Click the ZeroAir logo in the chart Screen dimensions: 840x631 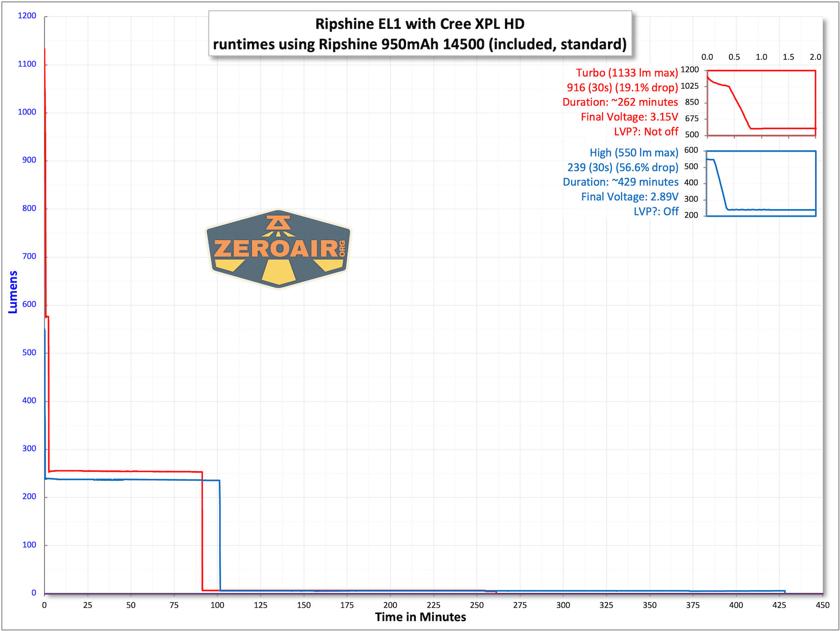[279, 248]
